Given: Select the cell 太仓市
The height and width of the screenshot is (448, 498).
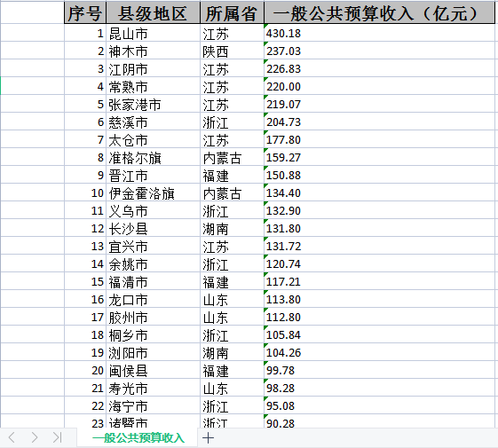Looking at the screenshot, I should (153, 139).
